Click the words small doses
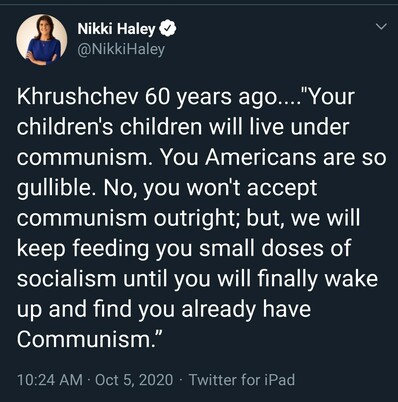Image resolution: width=398 pixels, height=402 pixels. 261,249
